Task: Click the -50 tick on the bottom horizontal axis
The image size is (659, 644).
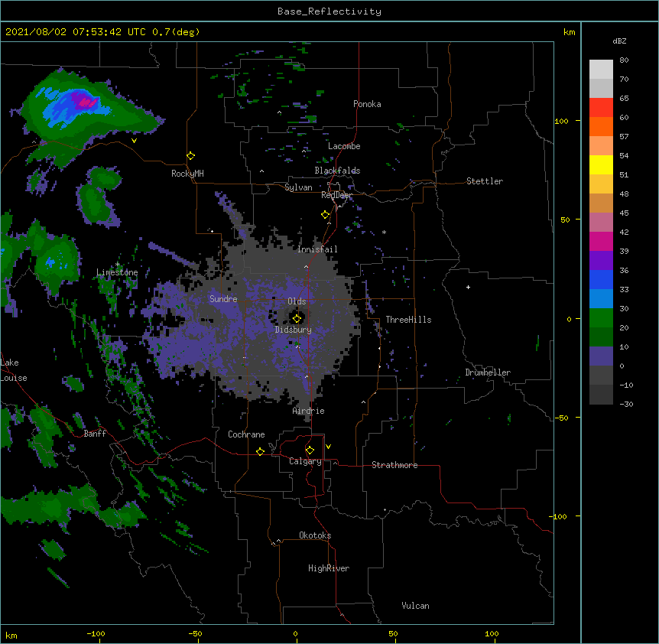Action: [195, 633]
